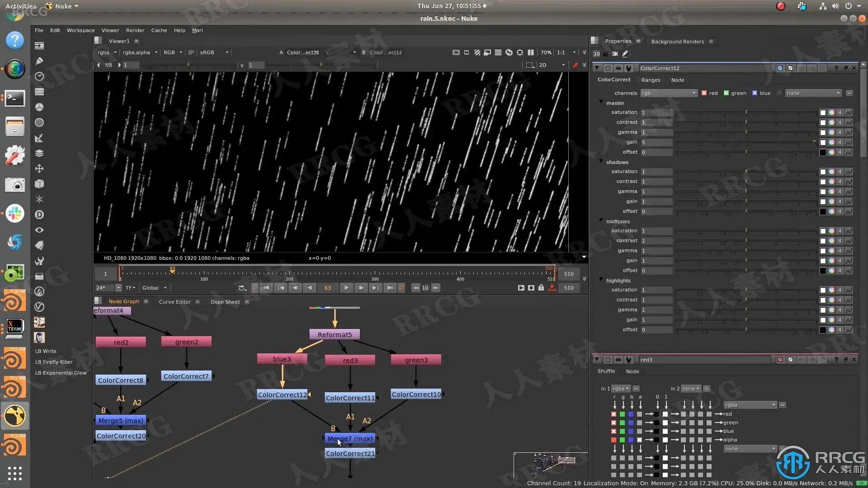The image size is (868, 488).
Task: Click LB Exponential Glow in the toolbar
Action: click(61, 373)
